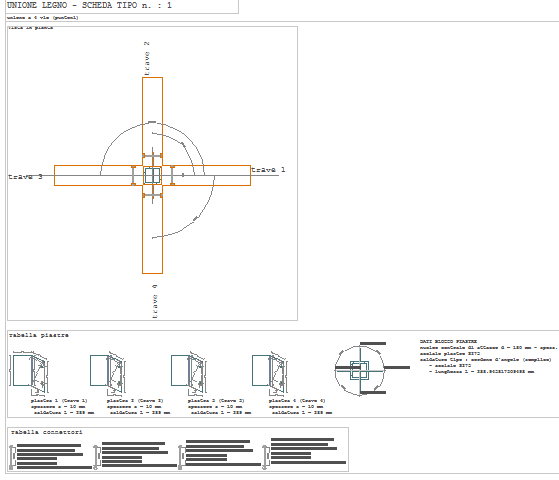The width and height of the screenshot is (559, 480).
Task: Select the piastra 2 (trave 2) plate drawing
Action: [107, 373]
